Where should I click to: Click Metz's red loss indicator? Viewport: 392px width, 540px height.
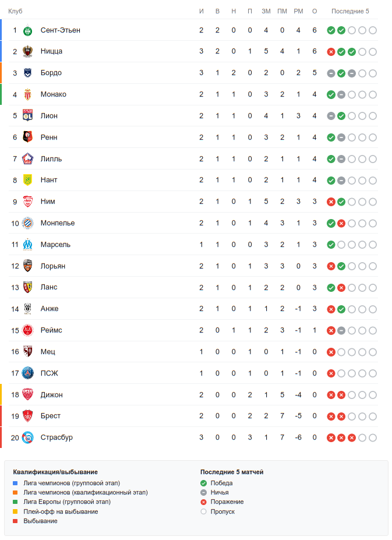tap(331, 352)
